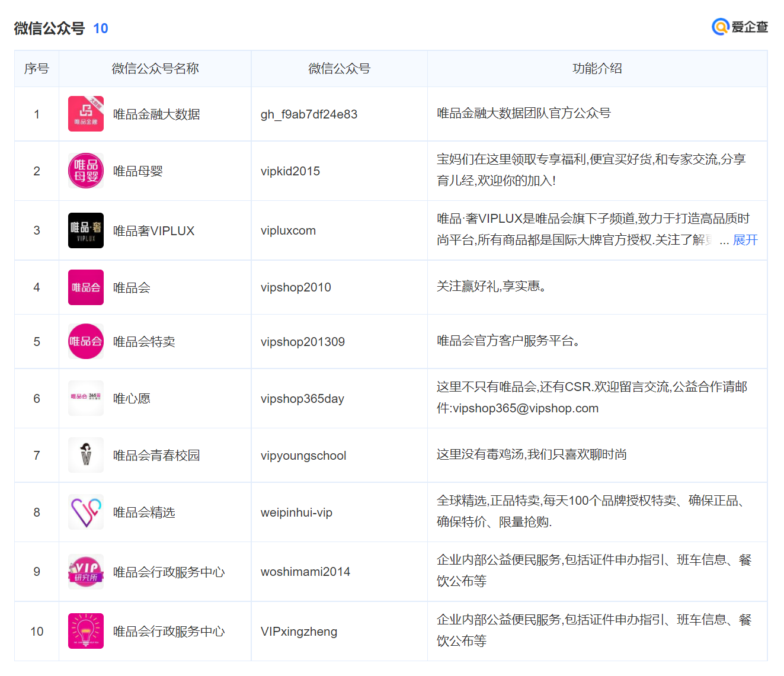This screenshot has height=676, width=784.
Task: Select the weipinhui-vip account ID
Action: (296, 512)
